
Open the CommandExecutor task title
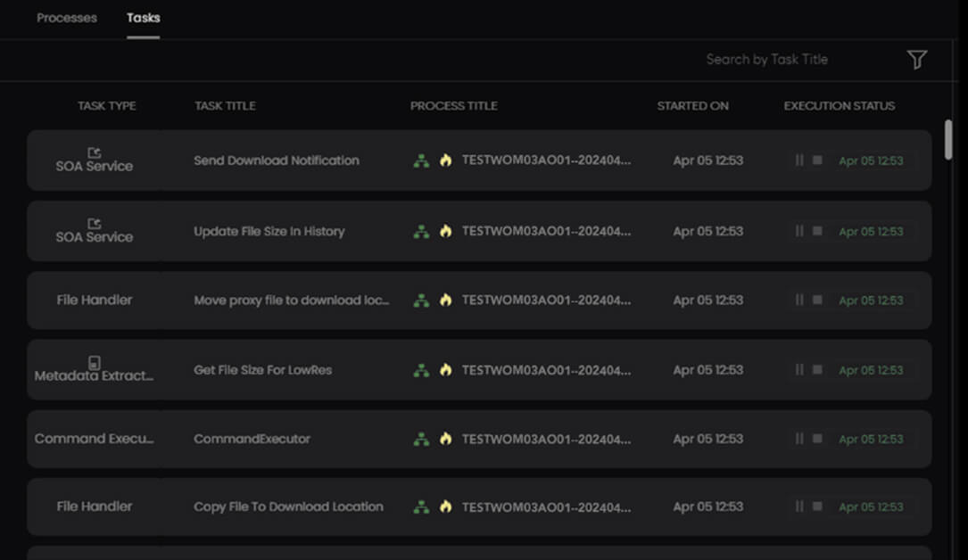[x=252, y=439]
